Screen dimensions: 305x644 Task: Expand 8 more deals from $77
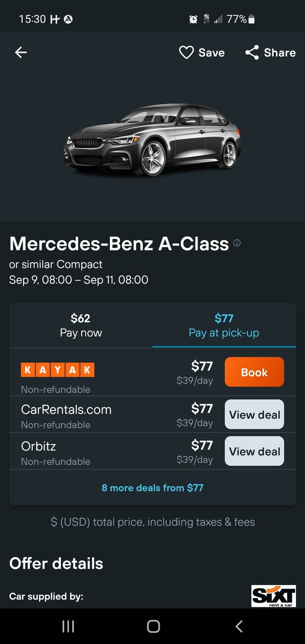click(x=152, y=488)
